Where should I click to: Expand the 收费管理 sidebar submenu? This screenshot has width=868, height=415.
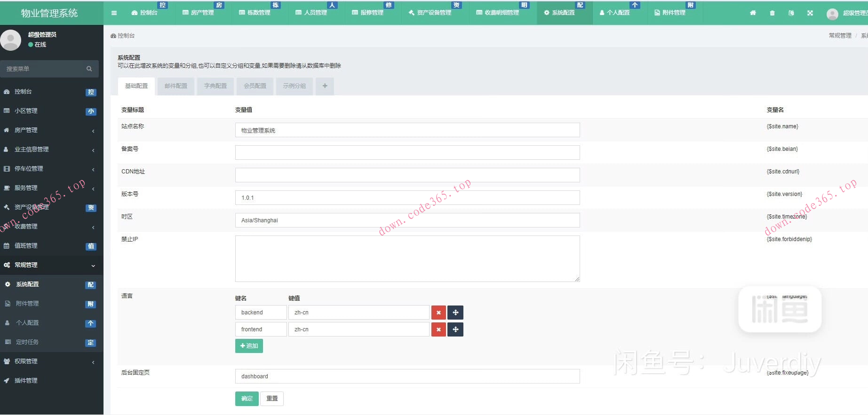point(93,227)
